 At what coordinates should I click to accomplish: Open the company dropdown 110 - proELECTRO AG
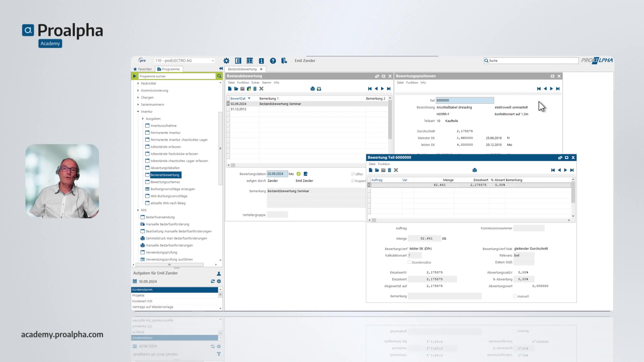pos(213,61)
